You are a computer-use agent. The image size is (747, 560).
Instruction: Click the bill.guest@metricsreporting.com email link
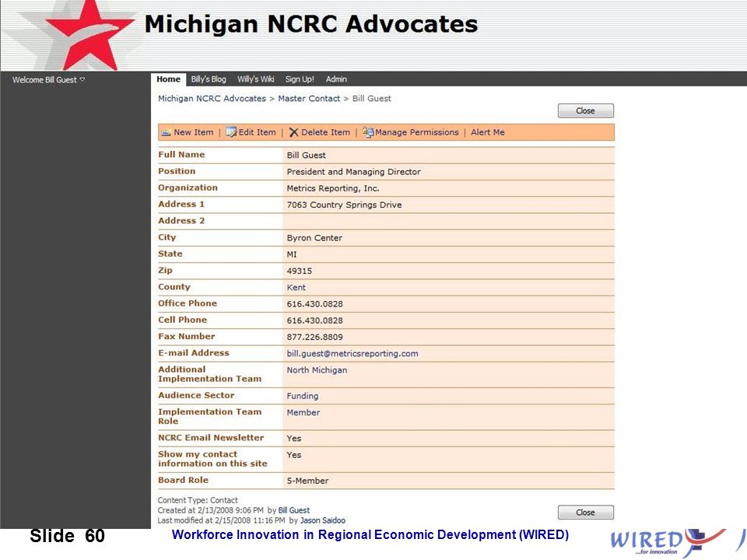coord(352,354)
